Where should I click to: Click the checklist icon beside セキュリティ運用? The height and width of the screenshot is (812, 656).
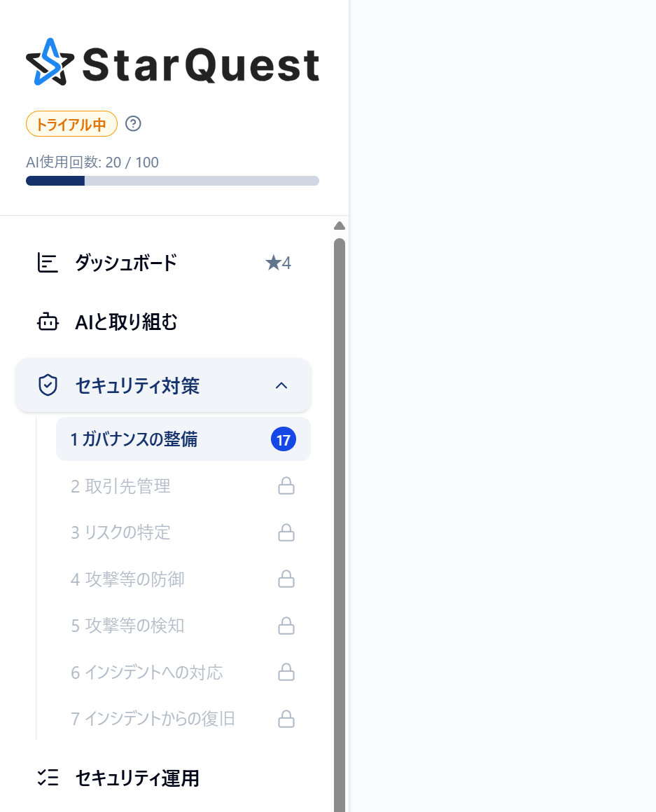tap(48, 778)
